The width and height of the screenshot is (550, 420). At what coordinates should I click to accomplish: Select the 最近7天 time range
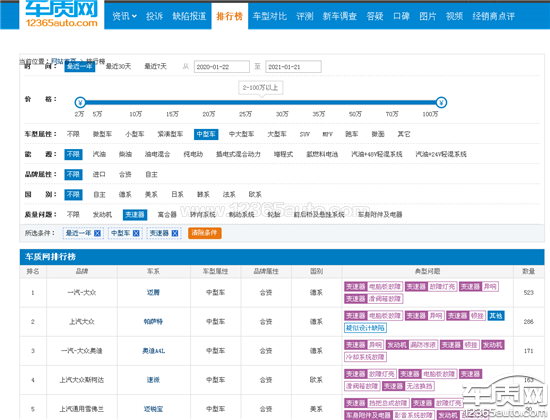pyautogui.click(x=155, y=66)
